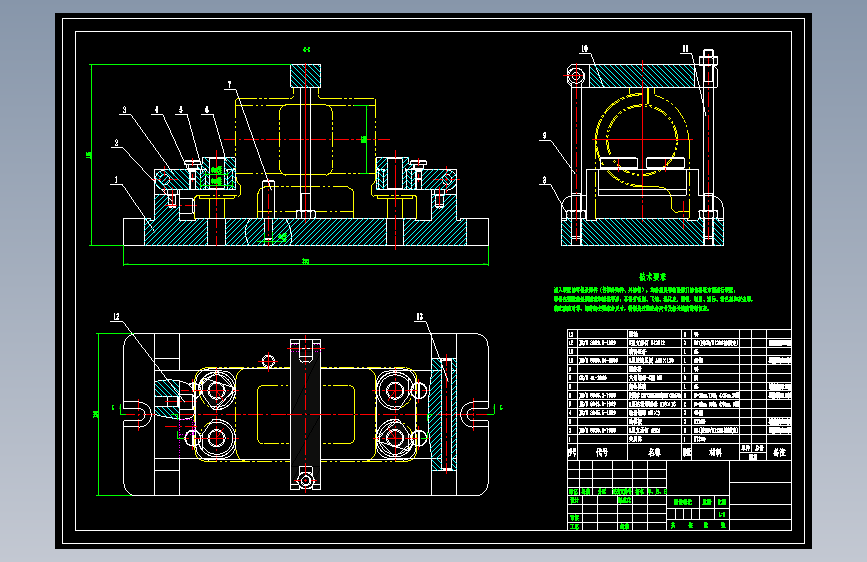This screenshot has height=562, width=867.
Task: Click the section mark C right of plan view
Action: pos(502,408)
